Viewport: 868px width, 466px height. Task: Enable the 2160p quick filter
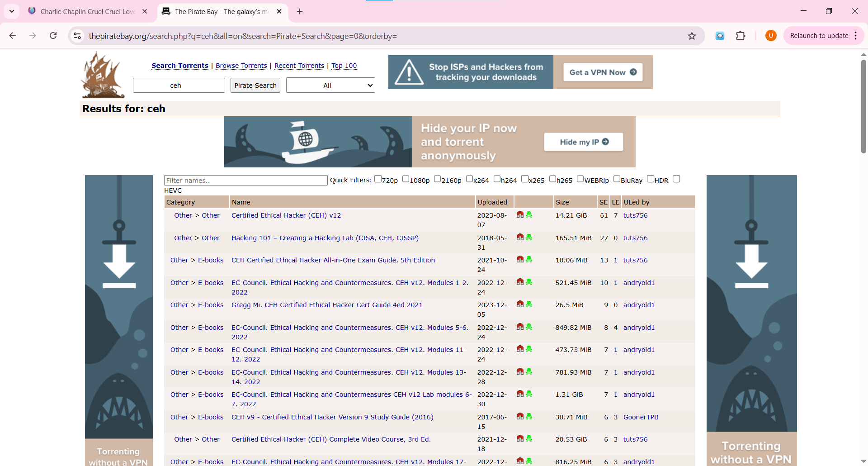point(437,179)
